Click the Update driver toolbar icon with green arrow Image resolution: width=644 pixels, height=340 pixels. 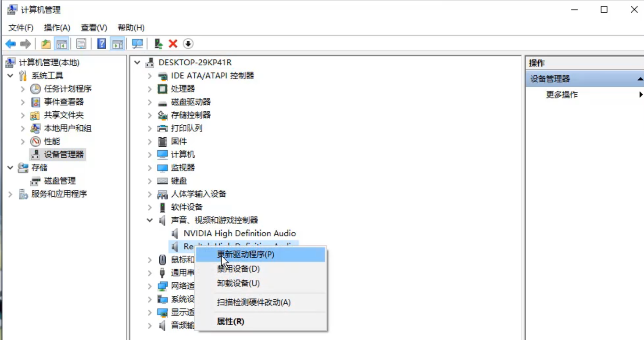click(x=158, y=44)
